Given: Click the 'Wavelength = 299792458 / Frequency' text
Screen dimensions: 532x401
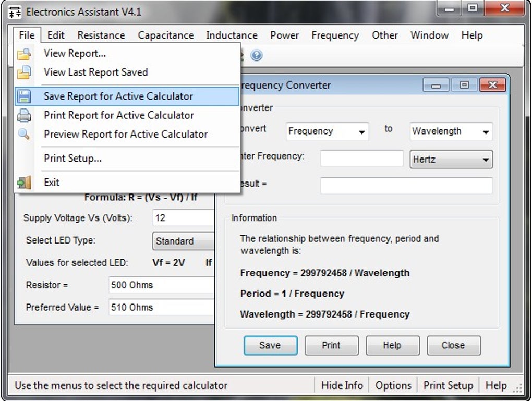Looking at the screenshot, I should pos(325,314).
